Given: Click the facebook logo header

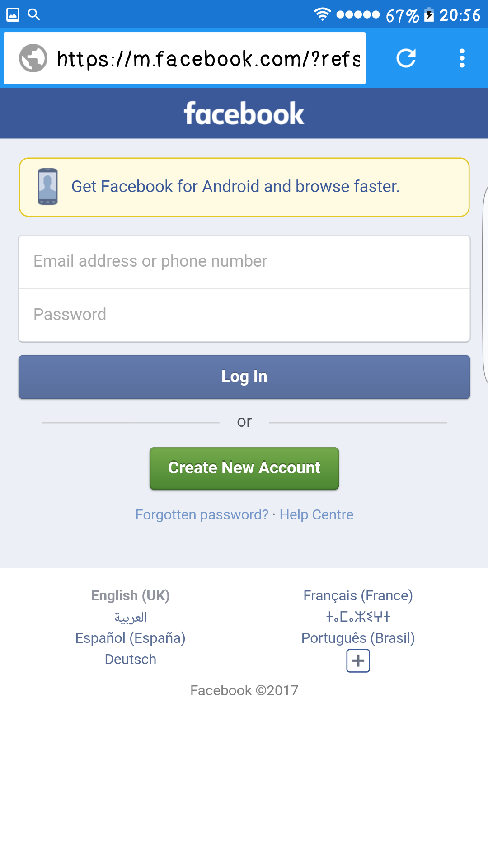Looking at the screenshot, I should (x=244, y=113).
